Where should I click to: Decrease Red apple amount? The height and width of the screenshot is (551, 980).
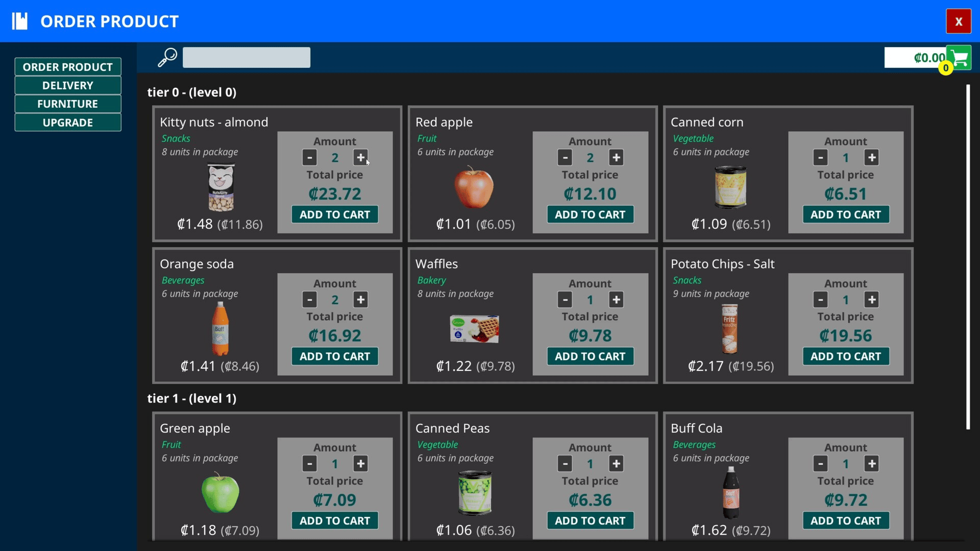click(x=565, y=158)
